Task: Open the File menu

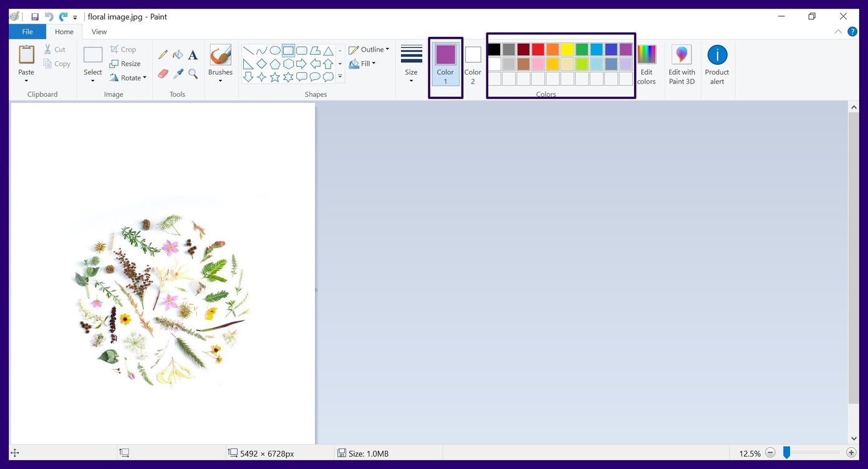Action: click(27, 31)
